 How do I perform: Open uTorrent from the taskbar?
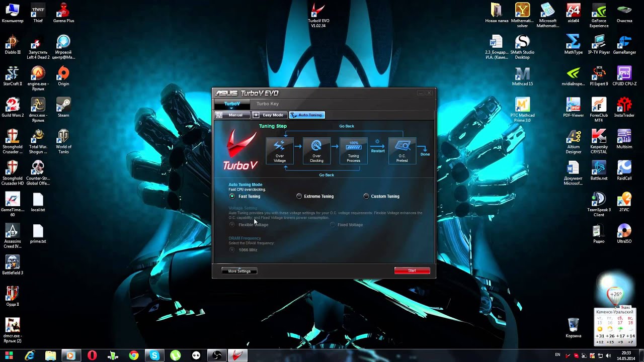pyautogui.click(x=175, y=355)
